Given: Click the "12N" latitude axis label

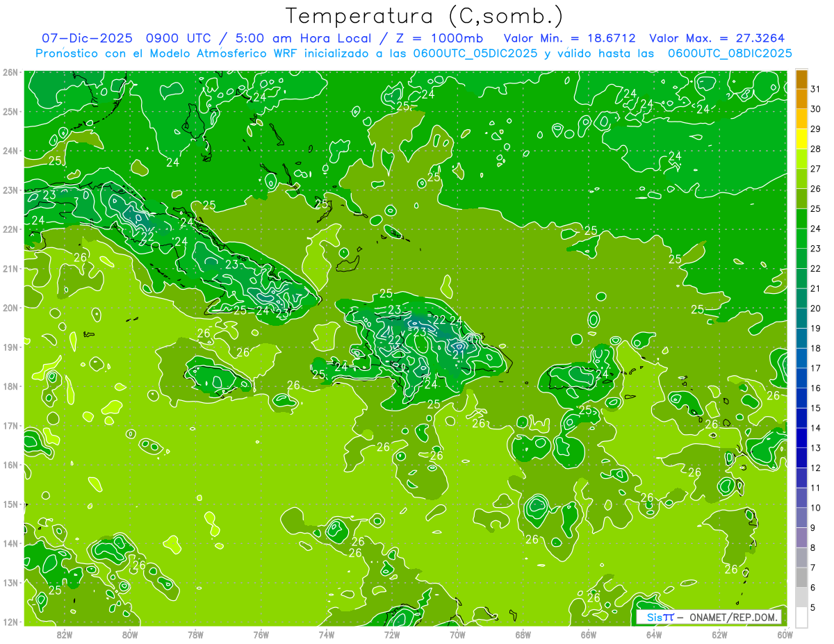Looking at the screenshot, I should coord(10,622).
